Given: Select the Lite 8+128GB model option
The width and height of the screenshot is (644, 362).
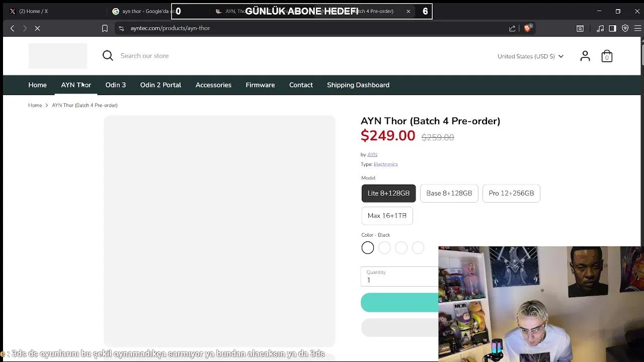Looking at the screenshot, I should [388, 193].
